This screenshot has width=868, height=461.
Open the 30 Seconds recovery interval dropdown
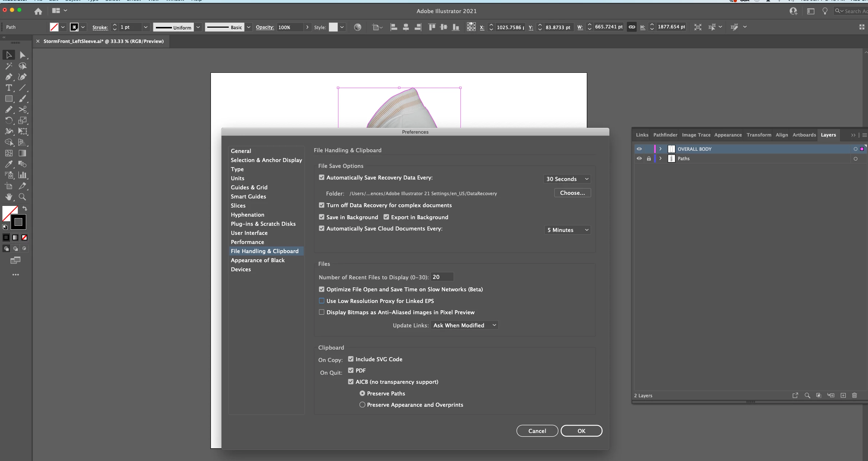point(567,179)
